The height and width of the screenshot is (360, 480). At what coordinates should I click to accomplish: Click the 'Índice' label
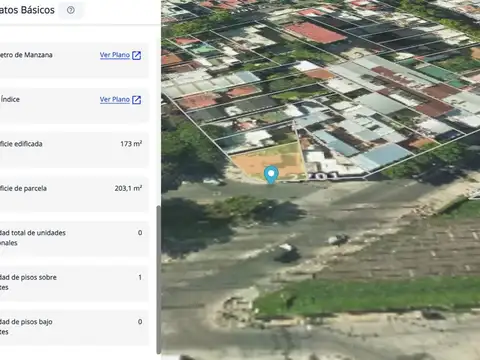point(10,99)
